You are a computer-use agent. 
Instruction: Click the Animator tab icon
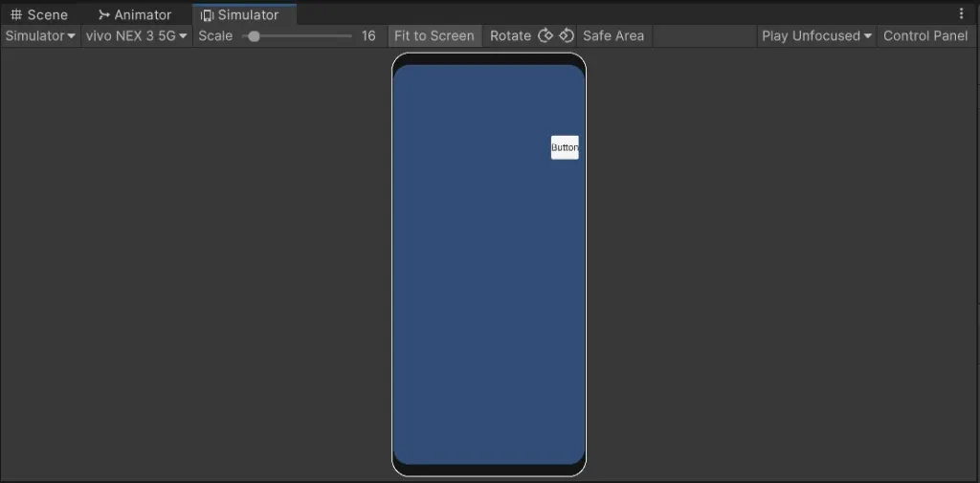[x=104, y=14]
